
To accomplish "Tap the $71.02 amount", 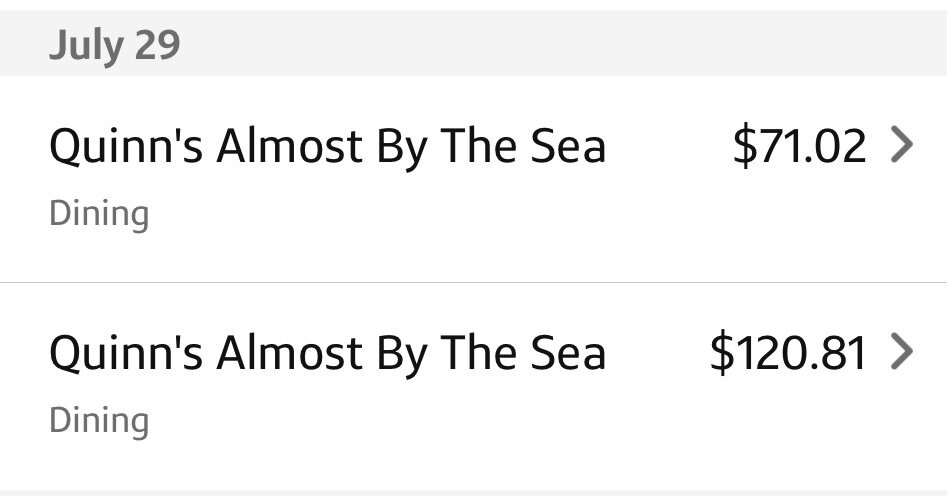I will click(799, 147).
